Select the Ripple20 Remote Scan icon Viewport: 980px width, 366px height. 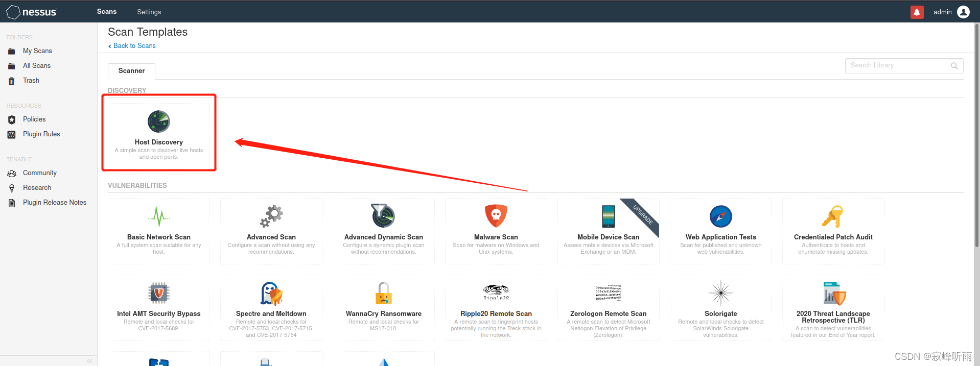point(496,292)
